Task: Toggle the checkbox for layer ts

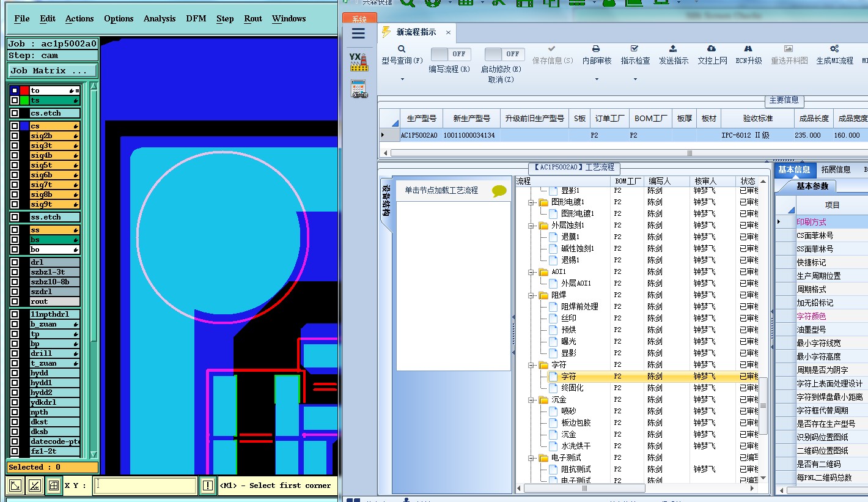Action: [x=15, y=100]
